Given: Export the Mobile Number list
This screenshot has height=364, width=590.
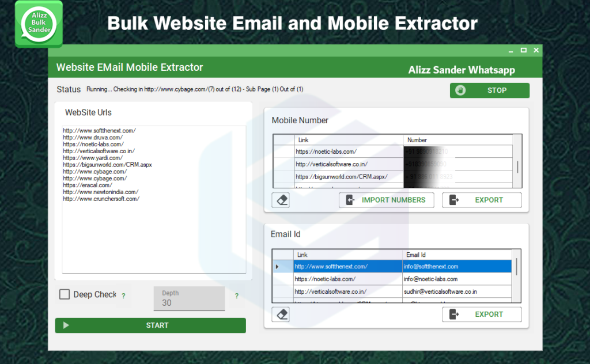Looking at the screenshot, I should point(482,200).
